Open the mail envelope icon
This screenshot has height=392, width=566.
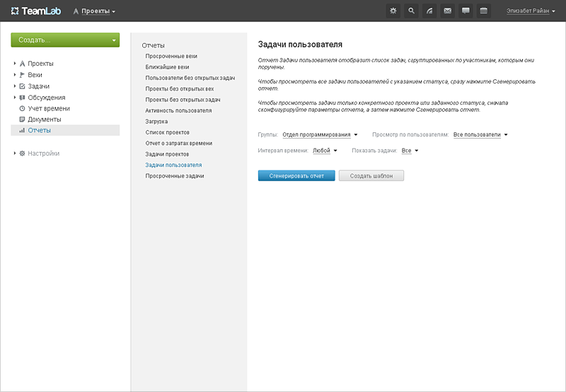coord(447,11)
